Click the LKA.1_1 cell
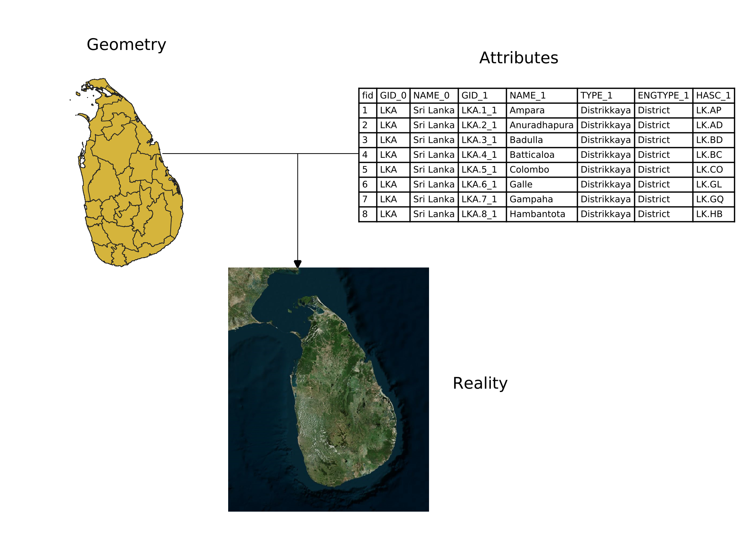Viewport: 756px width, 535px height. point(482,110)
